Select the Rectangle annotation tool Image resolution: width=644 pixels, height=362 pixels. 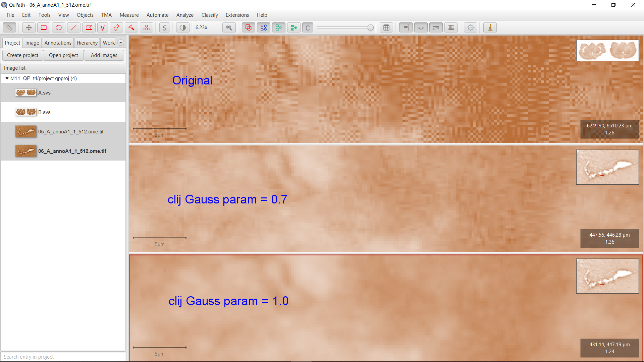[x=44, y=27]
